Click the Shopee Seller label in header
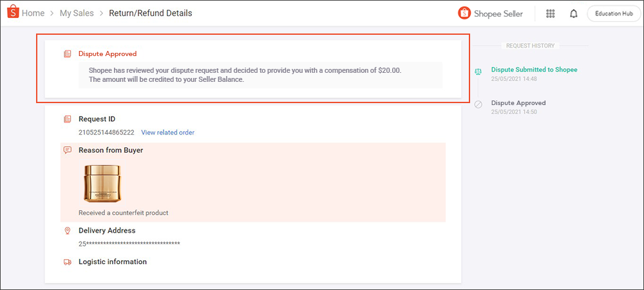 coord(498,14)
